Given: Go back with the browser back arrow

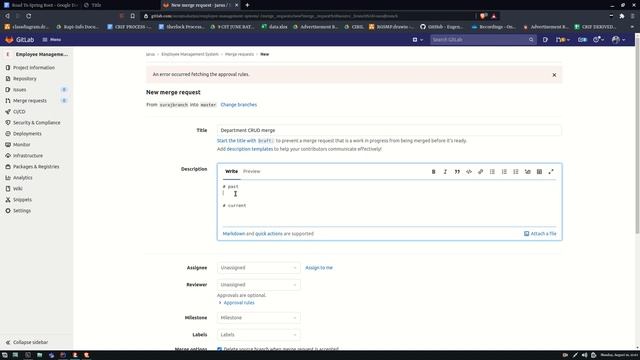Looking at the screenshot, I should (x=7, y=16).
